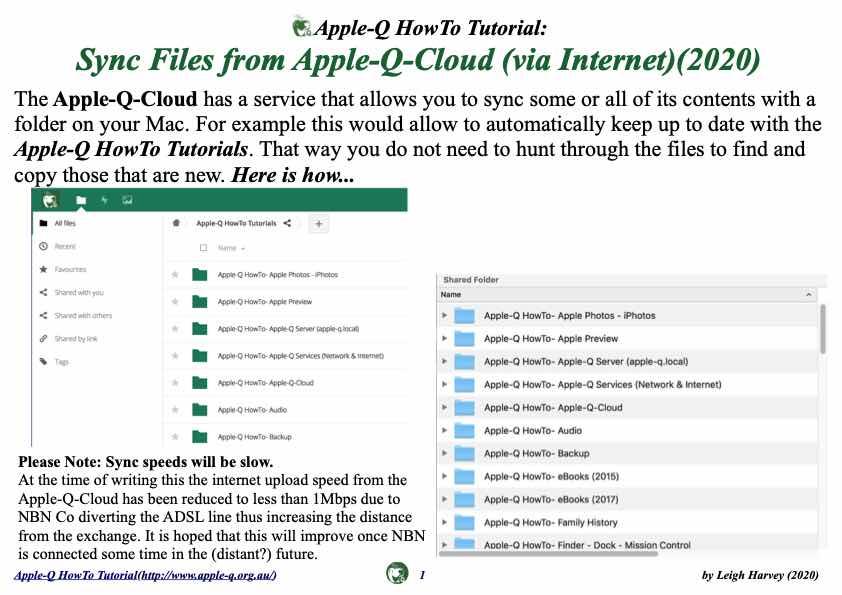The width and height of the screenshot is (842, 595).
Task: Open the Activity lightning icon in the green header
Action: (104, 200)
